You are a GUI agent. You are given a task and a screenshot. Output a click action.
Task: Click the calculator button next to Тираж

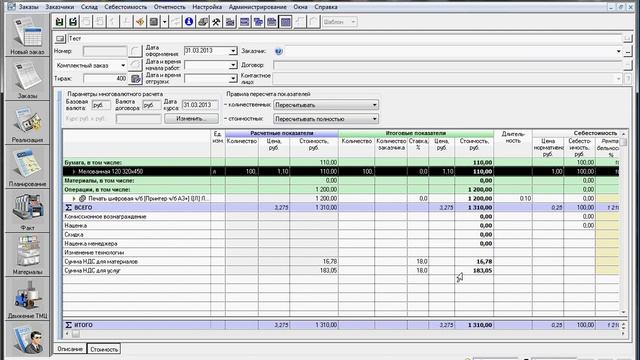(136, 78)
